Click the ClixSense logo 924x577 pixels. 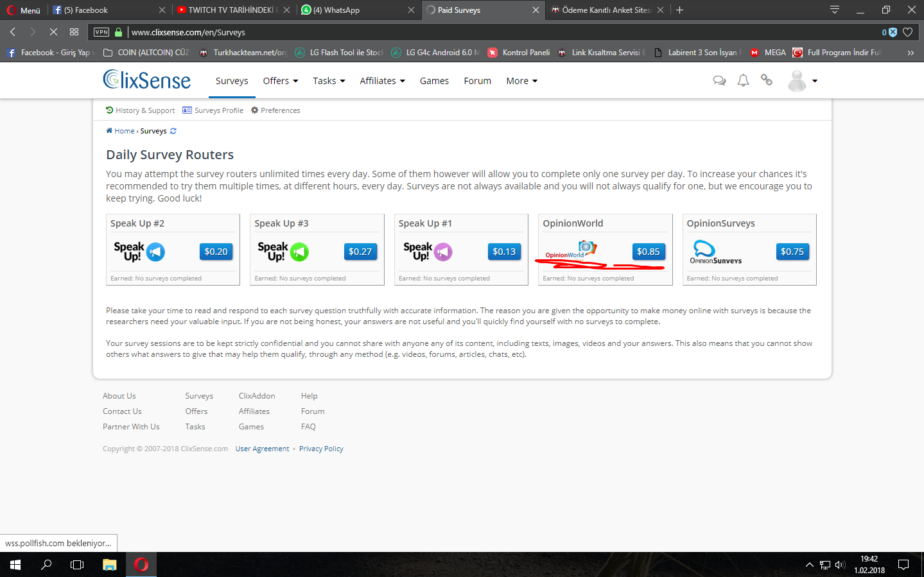pyautogui.click(x=147, y=80)
